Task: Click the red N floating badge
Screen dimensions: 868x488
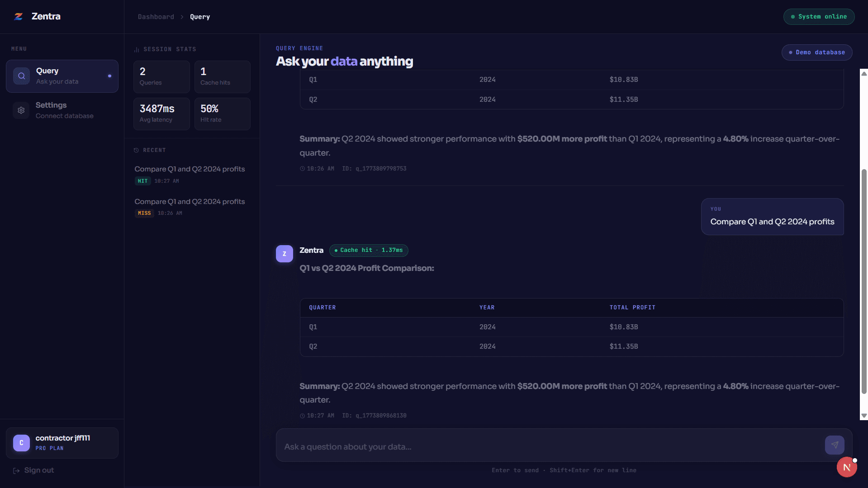Action: pyautogui.click(x=847, y=467)
